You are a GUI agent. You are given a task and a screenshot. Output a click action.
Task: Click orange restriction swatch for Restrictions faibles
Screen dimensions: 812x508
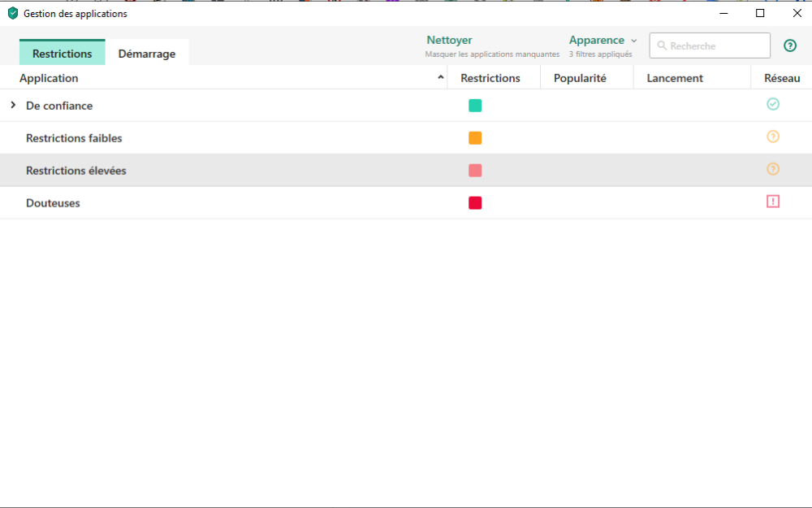click(x=475, y=138)
